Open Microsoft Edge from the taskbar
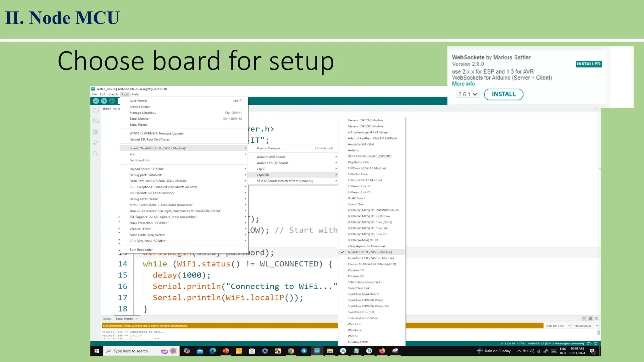Image resolution: width=644 pixels, height=362 pixels. point(213,351)
